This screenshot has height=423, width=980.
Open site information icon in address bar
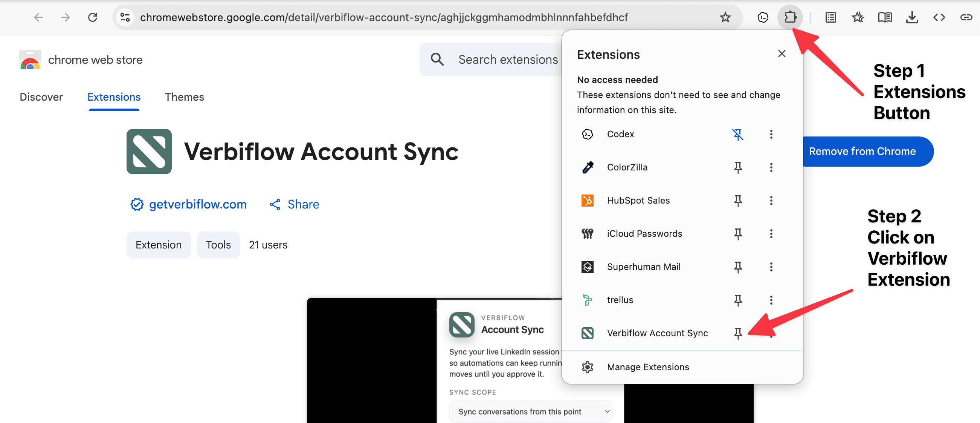click(125, 17)
